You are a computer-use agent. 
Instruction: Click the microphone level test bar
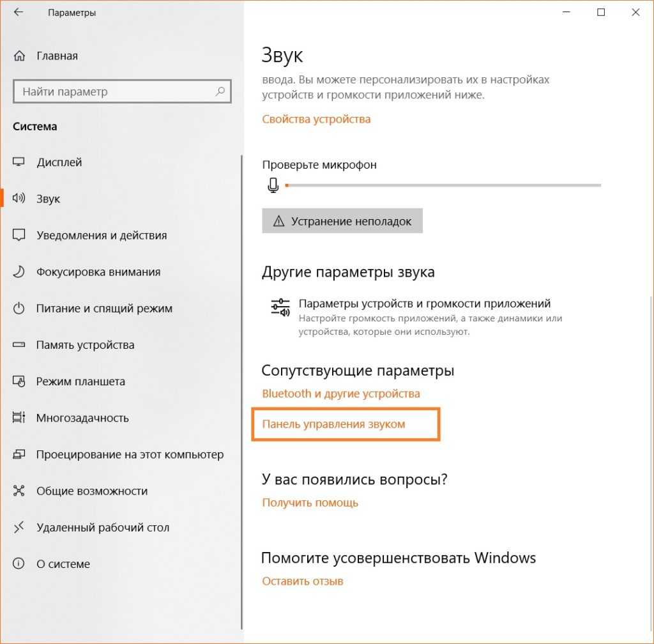(x=443, y=185)
